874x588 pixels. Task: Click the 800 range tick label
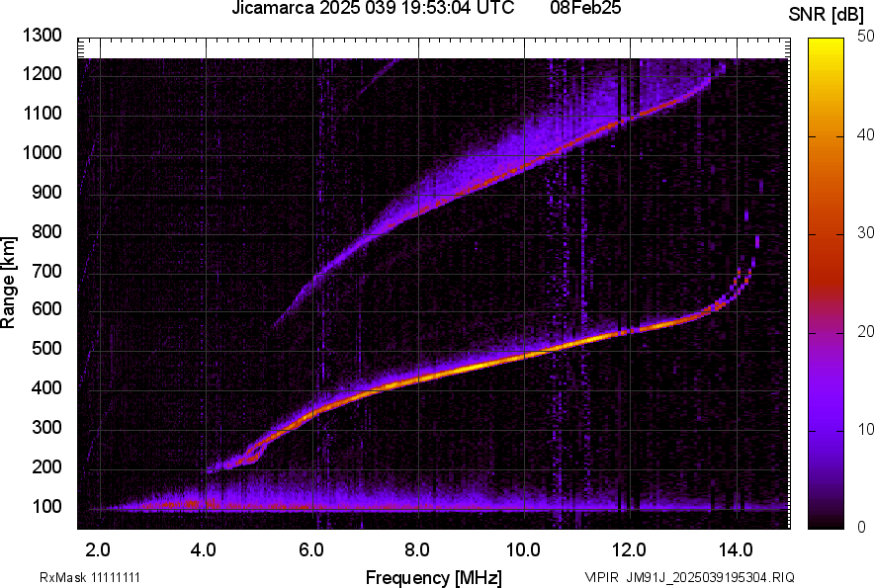point(46,231)
